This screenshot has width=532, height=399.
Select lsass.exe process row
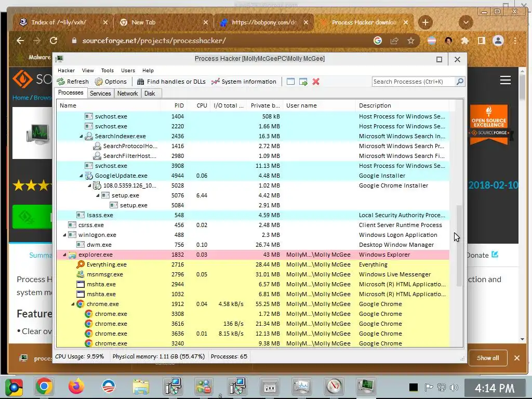tap(253, 215)
